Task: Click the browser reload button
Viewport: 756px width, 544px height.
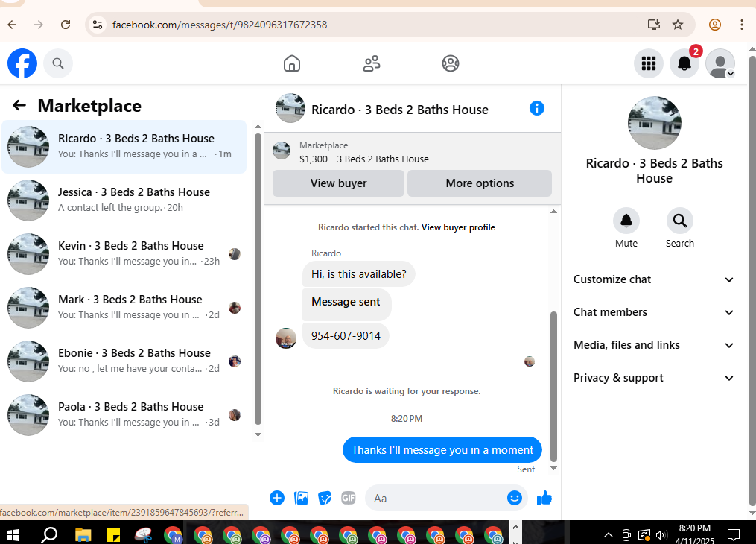Action: coord(66,25)
